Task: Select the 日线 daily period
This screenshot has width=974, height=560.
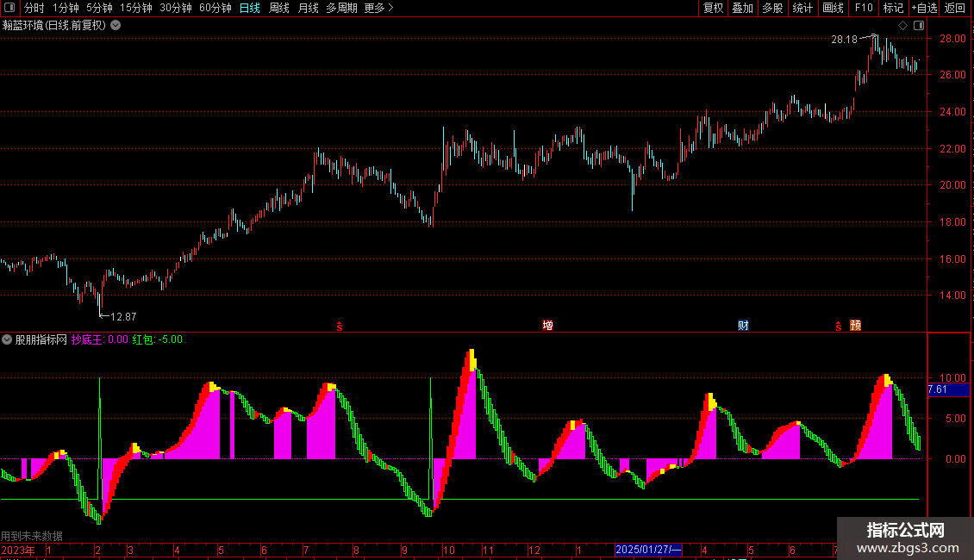Action: (x=250, y=8)
